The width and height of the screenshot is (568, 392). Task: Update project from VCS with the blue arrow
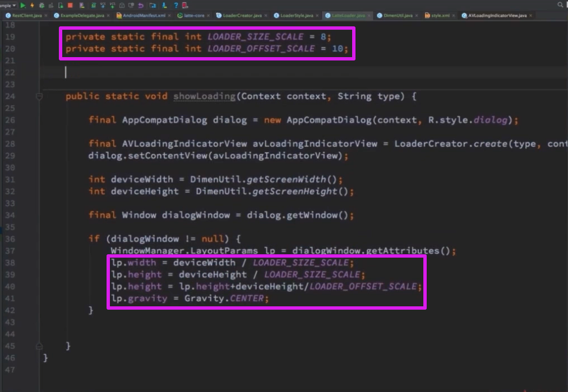coord(103,6)
